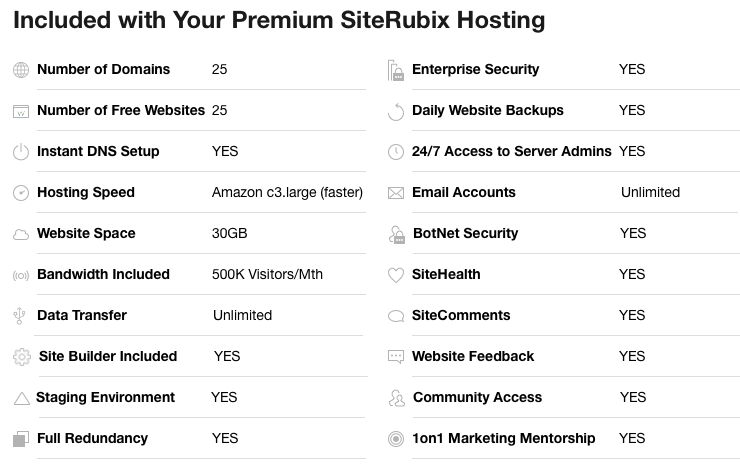Click the triangle icon for Staging Environment
740x474 pixels.
click(x=22, y=398)
